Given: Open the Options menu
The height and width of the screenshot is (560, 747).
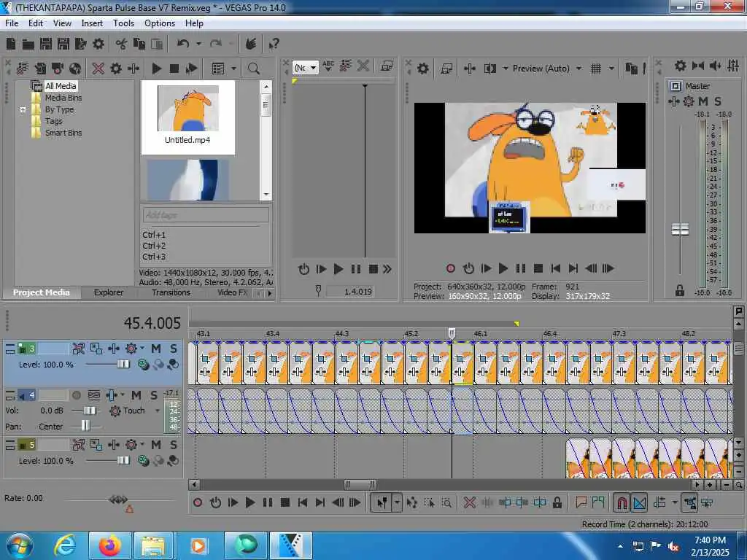Looking at the screenshot, I should (x=160, y=23).
